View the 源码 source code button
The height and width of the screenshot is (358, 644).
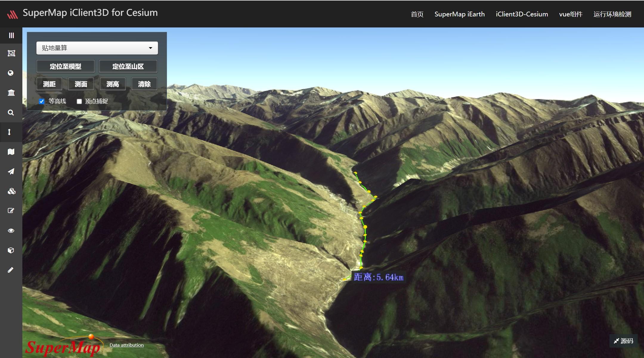pos(623,341)
